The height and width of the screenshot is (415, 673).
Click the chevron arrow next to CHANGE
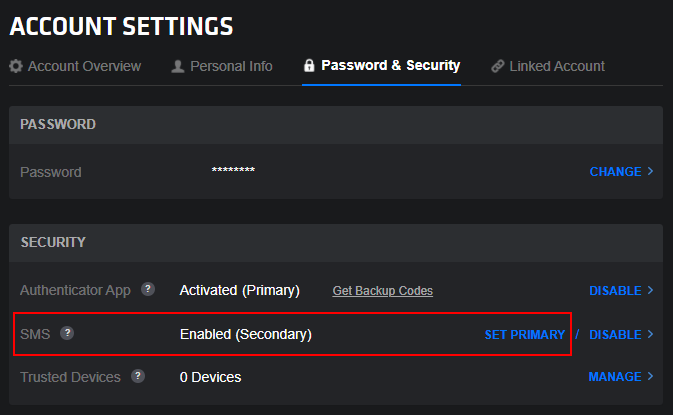point(651,172)
